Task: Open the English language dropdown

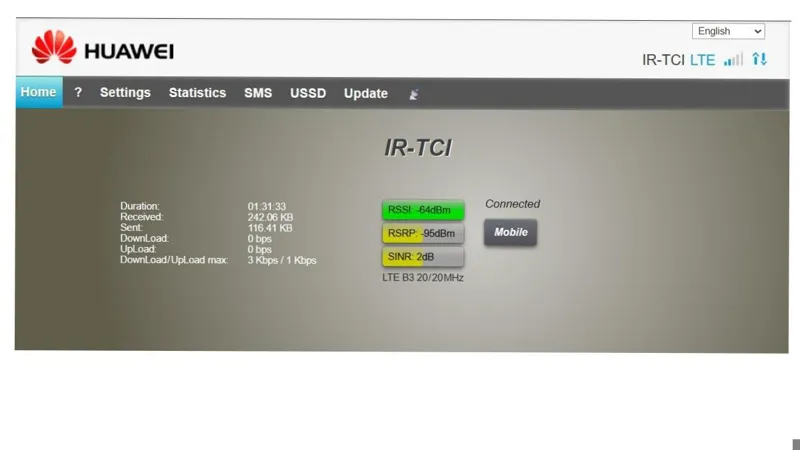Action: click(728, 31)
